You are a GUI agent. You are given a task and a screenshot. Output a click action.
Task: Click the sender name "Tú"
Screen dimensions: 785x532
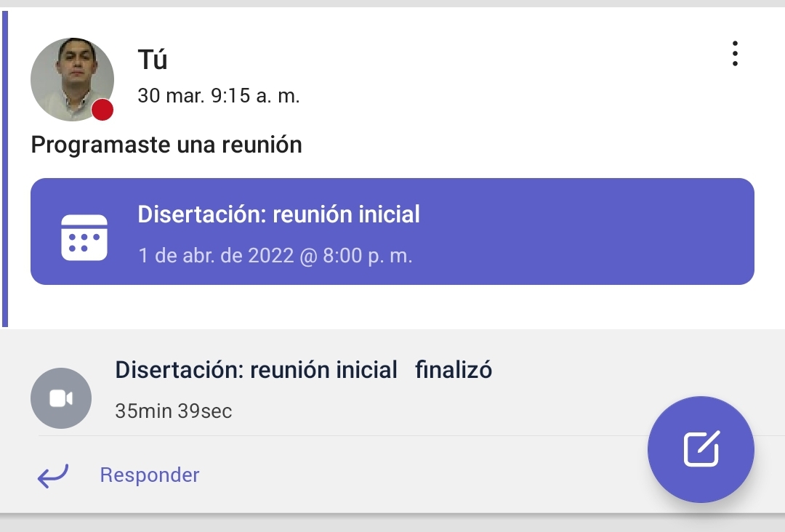tap(153, 60)
